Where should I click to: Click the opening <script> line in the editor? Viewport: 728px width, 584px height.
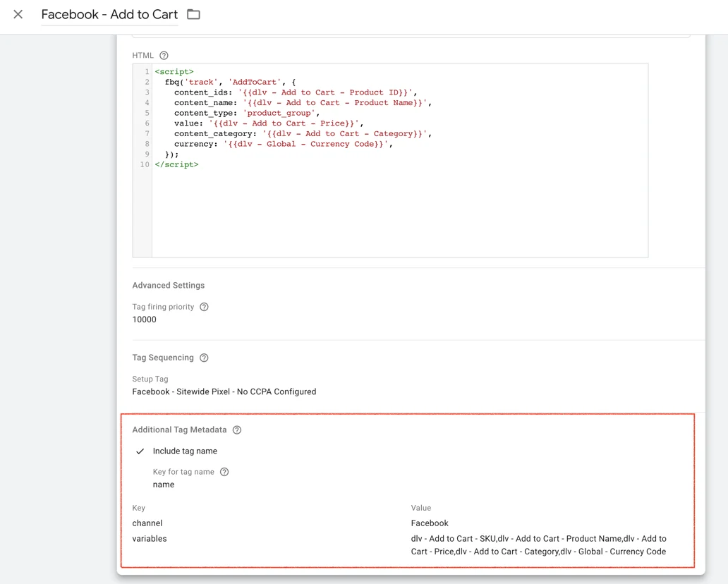tap(174, 71)
